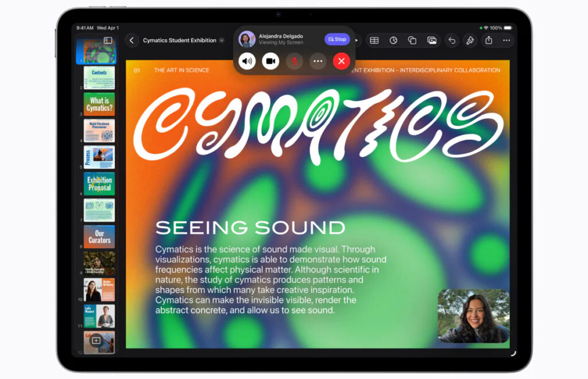Undo the last action
This screenshot has height=379, width=588.
[x=452, y=40]
